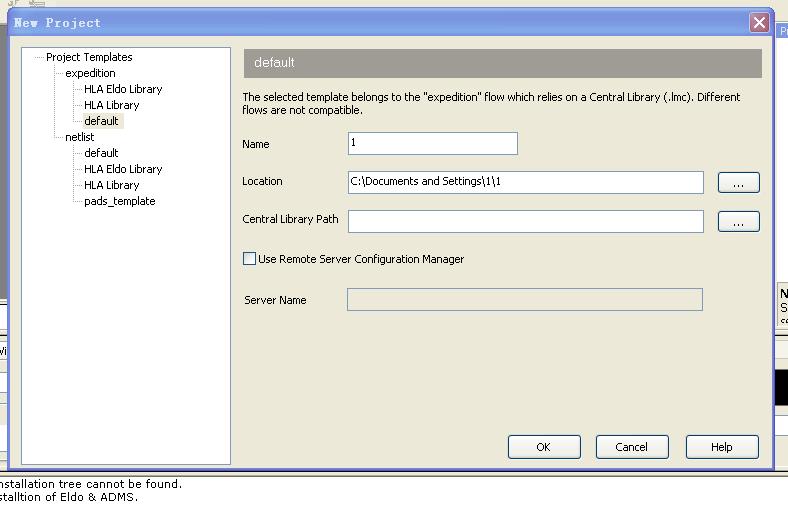Choose HLA Library under expedition

pos(111,105)
